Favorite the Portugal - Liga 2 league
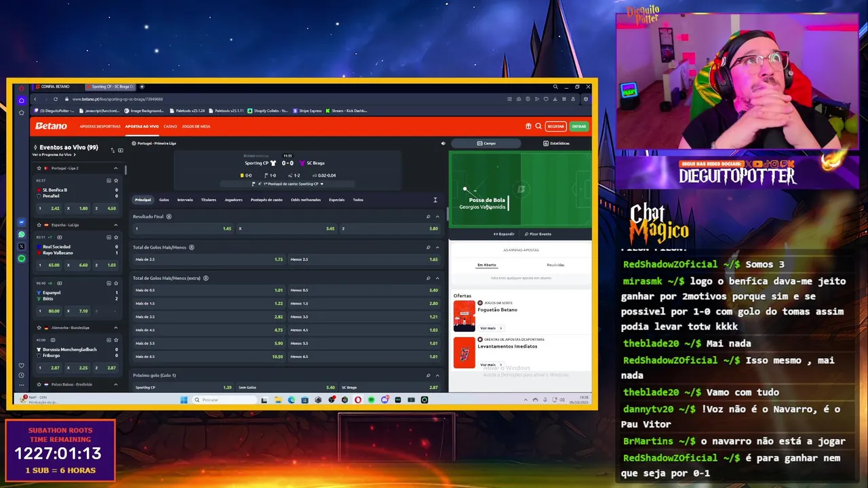The height and width of the screenshot is (488, 868). pyautogui.click(x=39, y=168)
